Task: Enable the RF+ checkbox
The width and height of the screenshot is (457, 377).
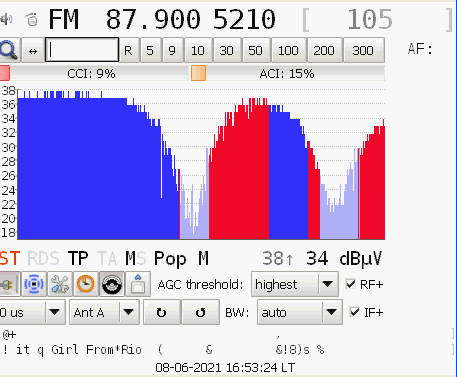Action: (350, 284)
